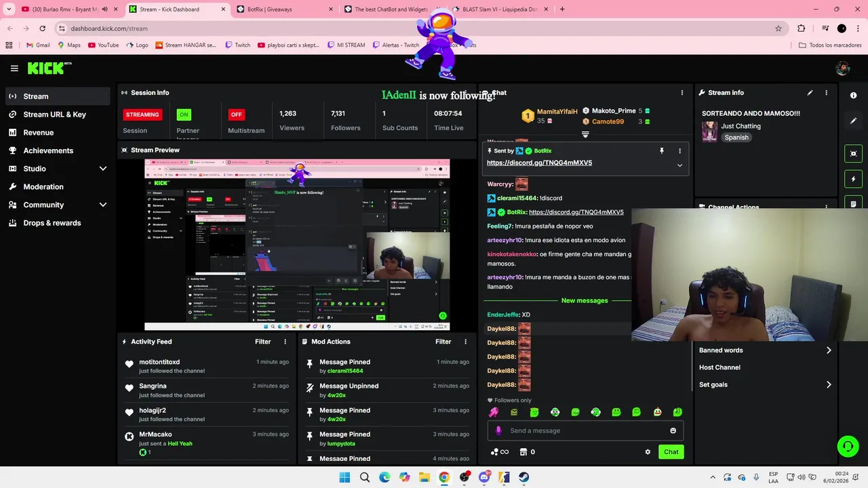Screen dimensions: 868x488
Task: Reload the page in Chrome
Action: click(42, 28)
